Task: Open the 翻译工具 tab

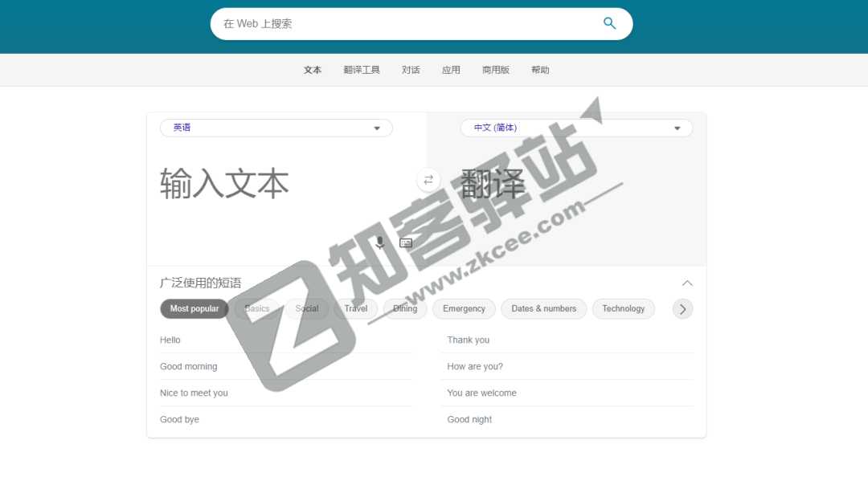Action: click(362, 70)
